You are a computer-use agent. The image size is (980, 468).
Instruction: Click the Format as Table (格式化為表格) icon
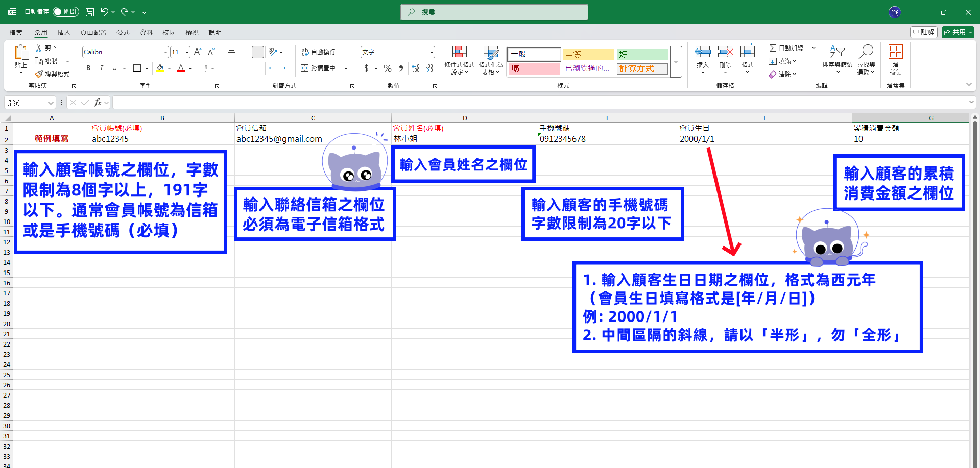491,53
